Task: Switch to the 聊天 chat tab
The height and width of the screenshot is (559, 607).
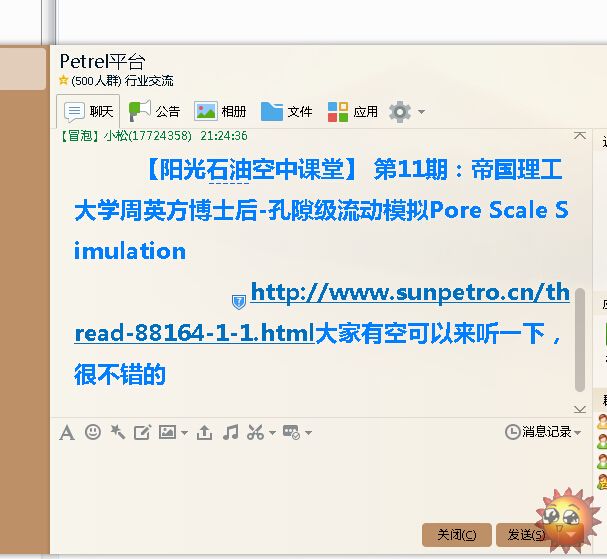Action: pyautogui.click(x=88, y=111)
